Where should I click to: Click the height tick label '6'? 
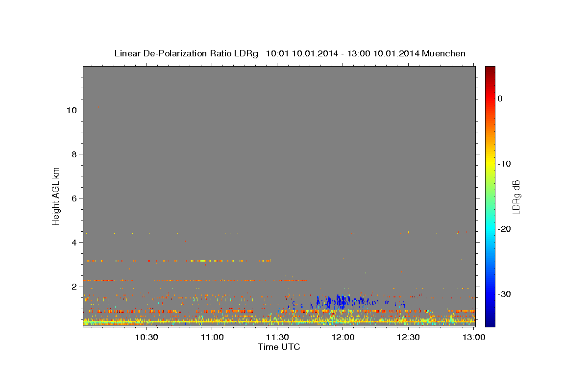[x=74, y=198]
